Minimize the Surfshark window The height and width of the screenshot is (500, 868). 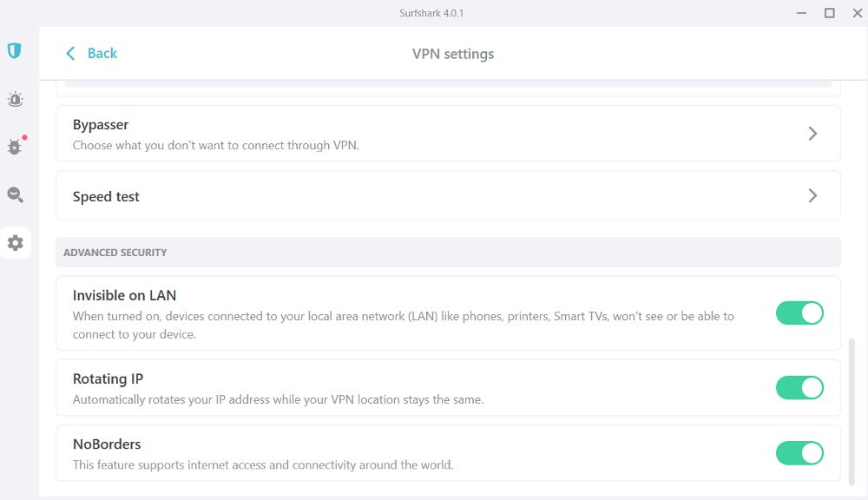click(801, 13)
